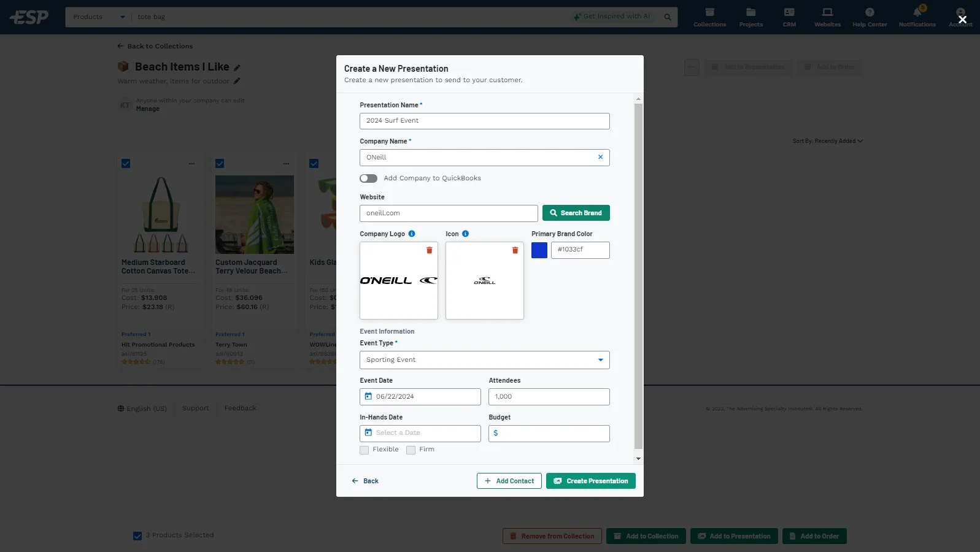Uncheck the Kids Glasses product card

pyautogui.click(x=314, y=164)
